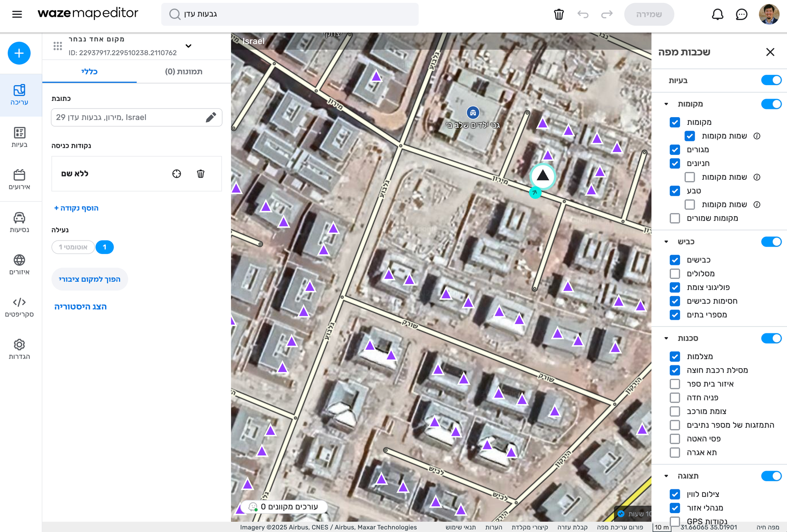Click the selected black triangle house marker
This screenshot has height=532, width=787.
(x=543, y=176)
